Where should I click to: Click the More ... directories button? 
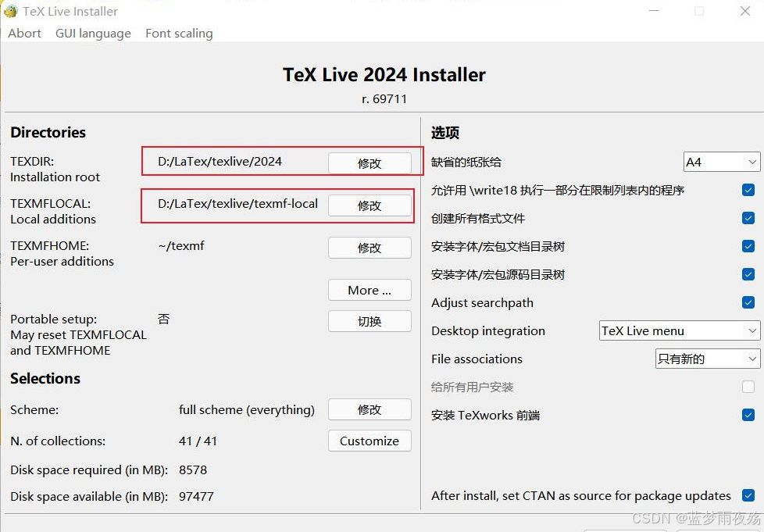click(370, 290)
